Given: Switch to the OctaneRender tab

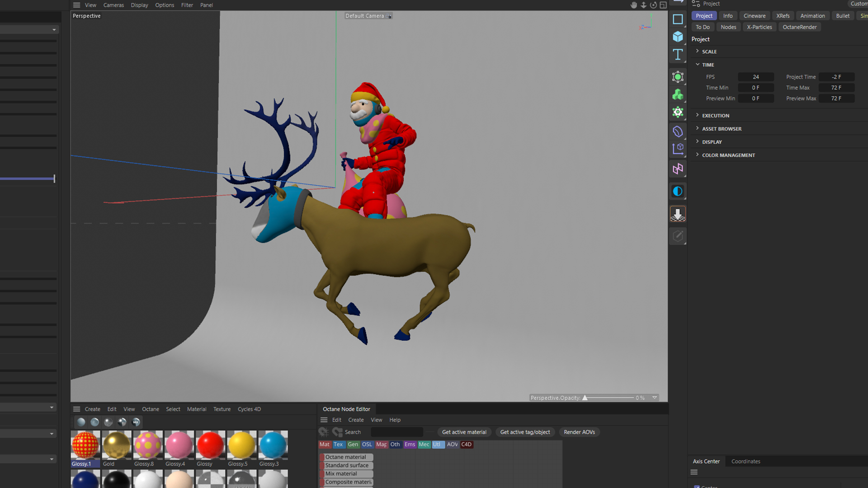Looking at the screenshot, I should click(799, 27).
